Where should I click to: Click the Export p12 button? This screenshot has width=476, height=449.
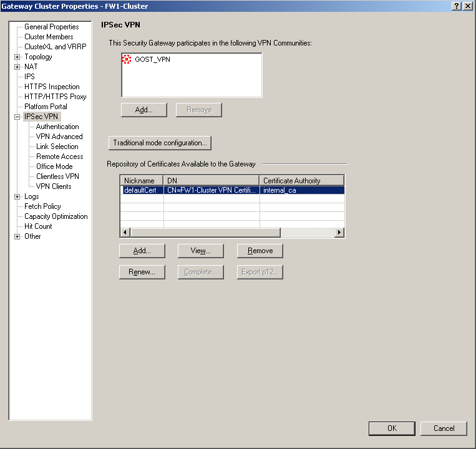(x=260, y=272)
